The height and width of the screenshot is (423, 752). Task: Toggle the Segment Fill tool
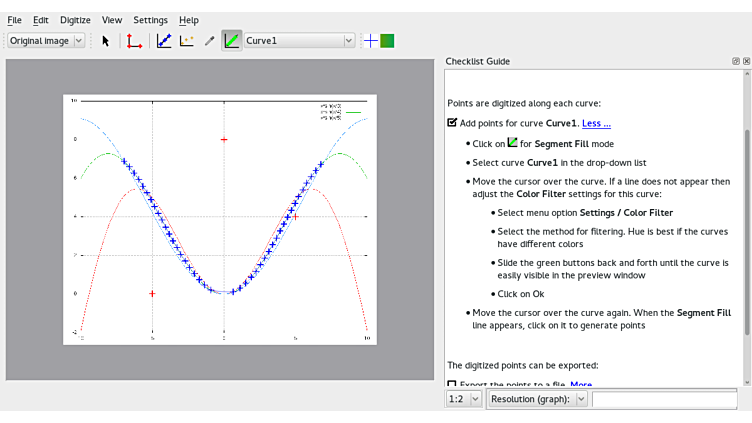(x=232, y=41)
